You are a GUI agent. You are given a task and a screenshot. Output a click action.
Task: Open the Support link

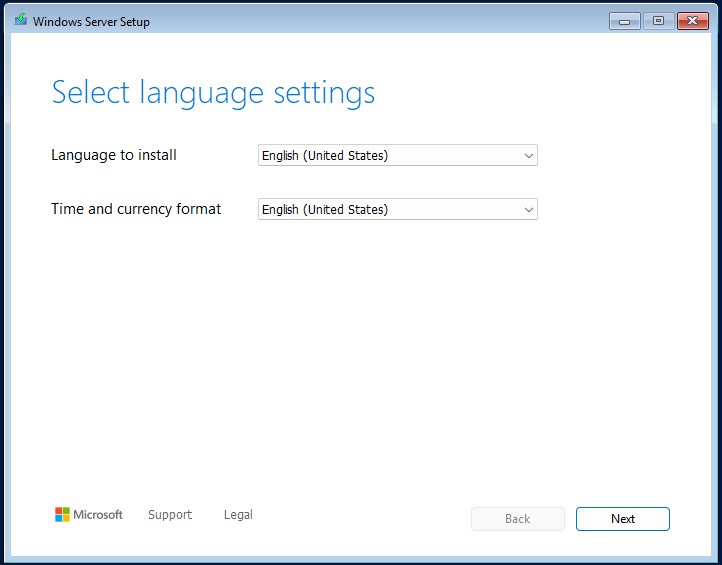point(170,515)
